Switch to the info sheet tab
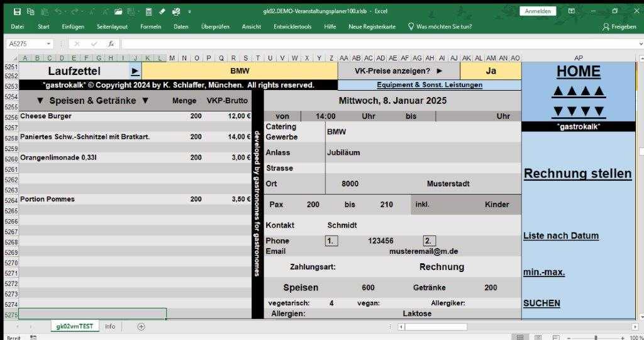The height and width of the screenshot is (340, 644). (x=110, y=326)
